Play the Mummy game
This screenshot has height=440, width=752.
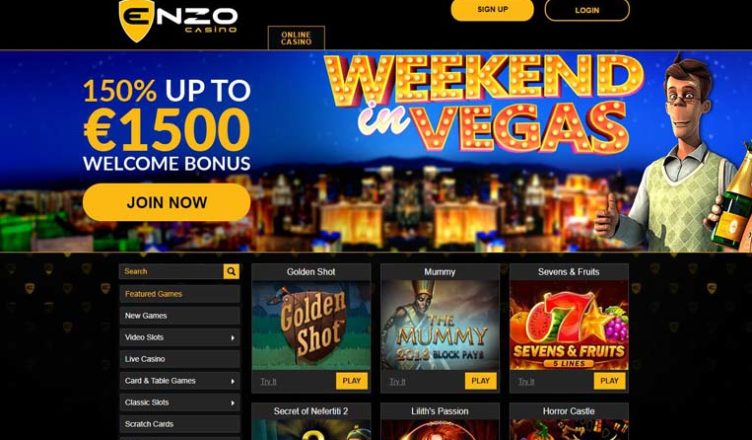481,381
